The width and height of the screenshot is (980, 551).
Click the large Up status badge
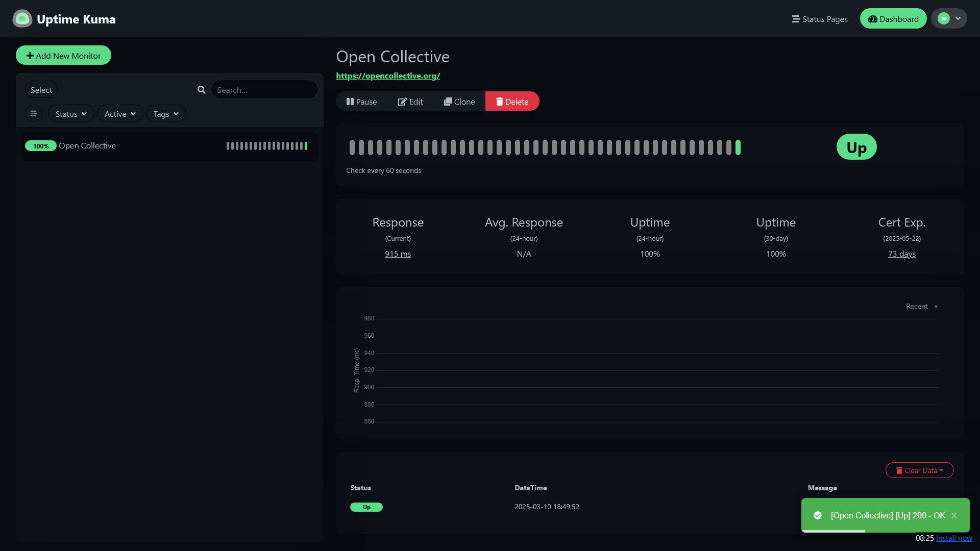pos(856,147)
